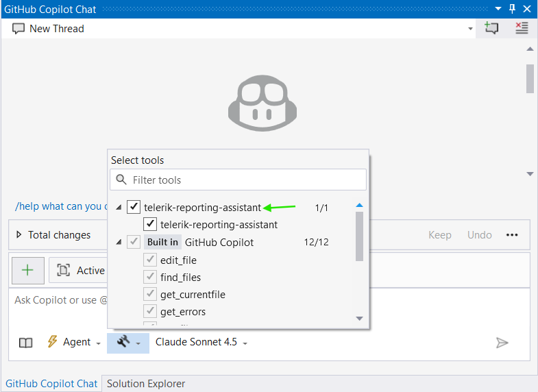Open the Claude Sonnet 4.5 model dropdown
The height and width of the screenshot is (392, 538).
point(245,343)
